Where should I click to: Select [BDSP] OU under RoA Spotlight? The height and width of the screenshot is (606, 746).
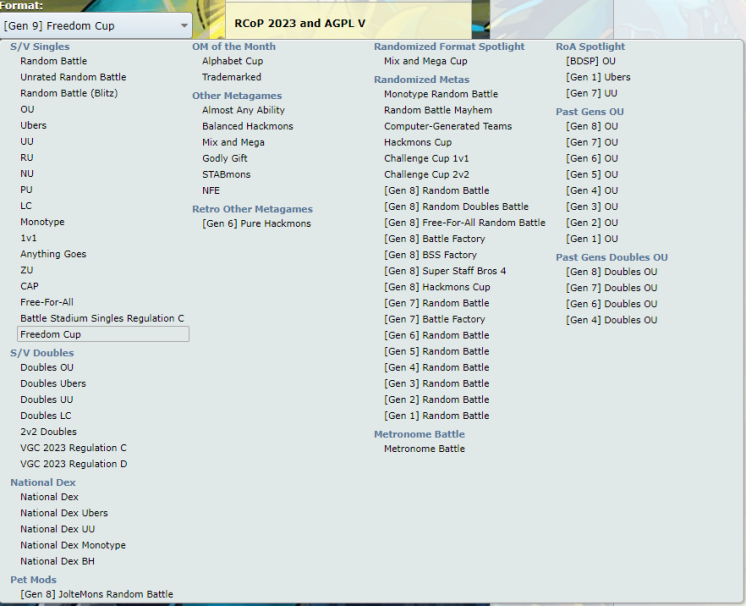tap(590, 61)
